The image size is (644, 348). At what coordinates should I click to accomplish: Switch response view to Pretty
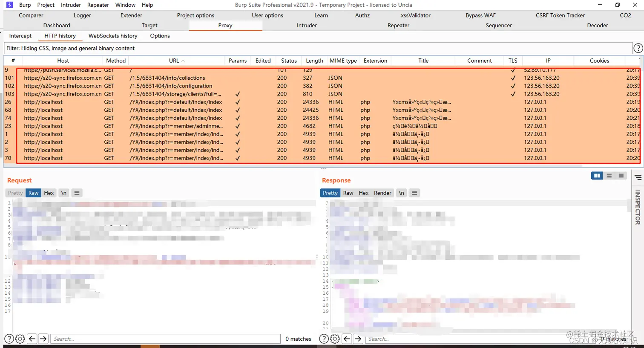(330, 193)
